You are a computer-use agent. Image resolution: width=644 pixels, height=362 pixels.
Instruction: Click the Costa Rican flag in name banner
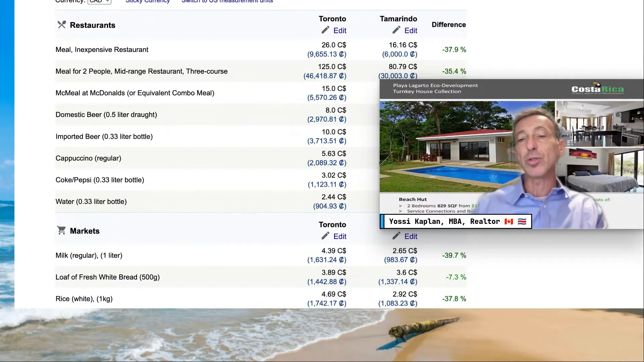click(x=522, y=222)
